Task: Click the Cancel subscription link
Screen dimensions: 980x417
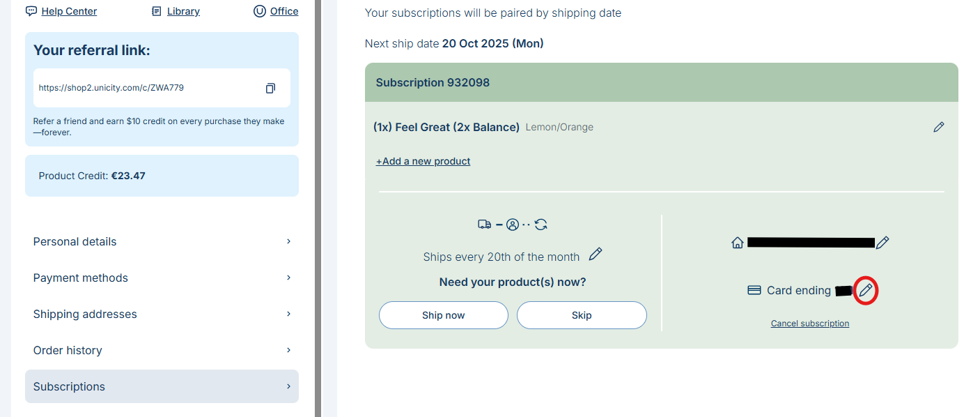Action: tap(810, 324)
